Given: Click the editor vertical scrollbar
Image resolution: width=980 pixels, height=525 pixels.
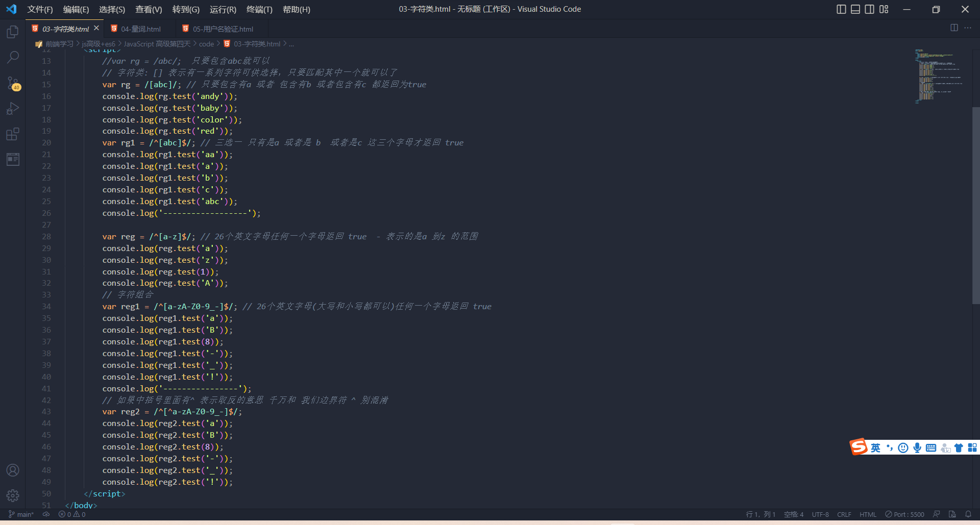Looking at the screenshot, I should click(x=976, y=206).
